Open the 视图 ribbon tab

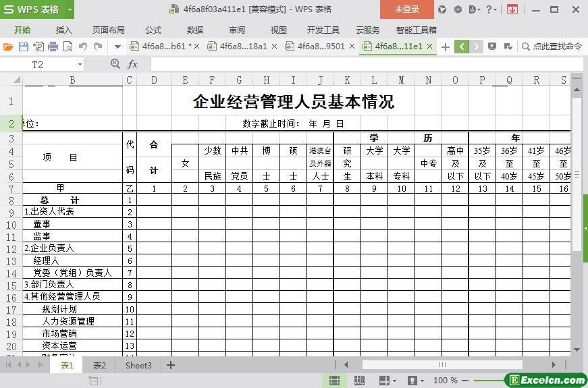[x=279, y=30]
